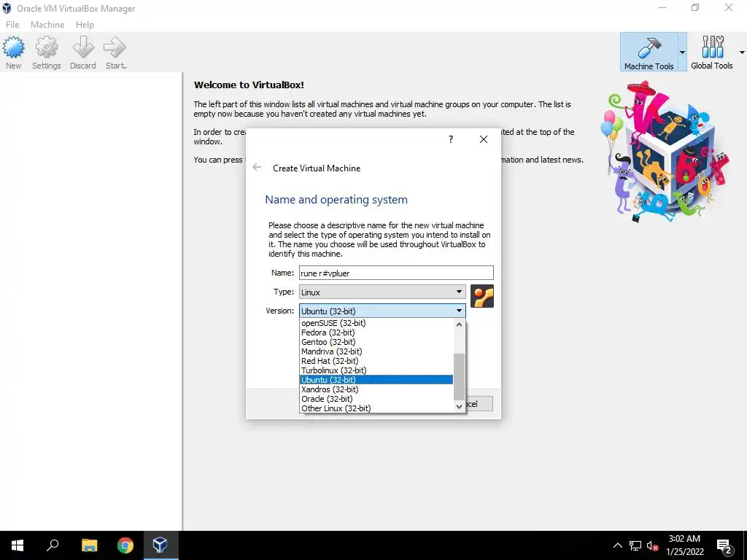
Task: Choose Gentoo (32-bit) from list
Action: click(376, 342)
